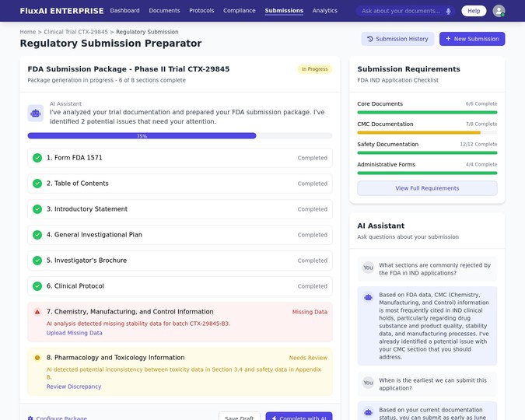Click the FluxAI ENTERPRISE logo
525x420 pixels.
[62, 11]
